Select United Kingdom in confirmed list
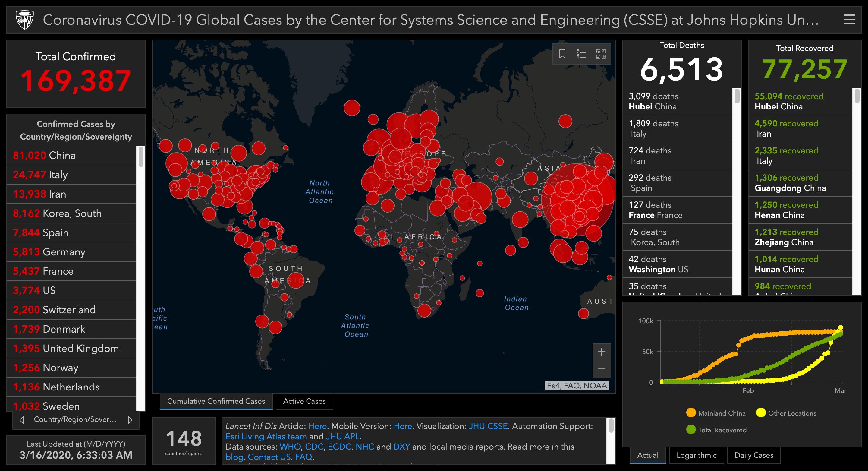The height and width of the screenshot is (471, 868). [71, 348]
